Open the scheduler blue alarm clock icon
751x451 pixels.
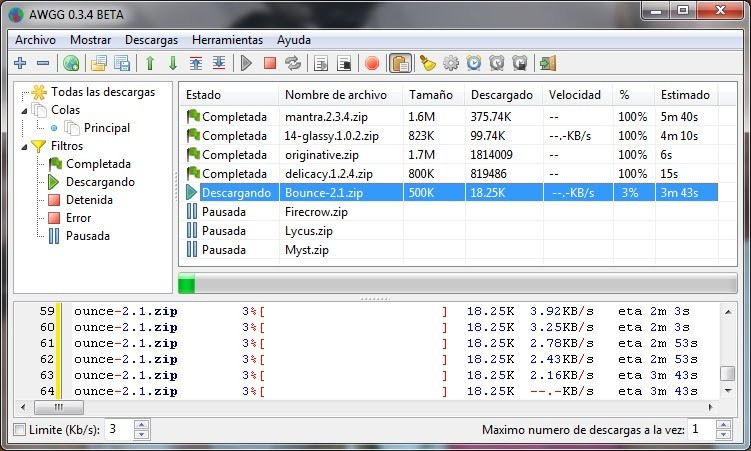474,63
